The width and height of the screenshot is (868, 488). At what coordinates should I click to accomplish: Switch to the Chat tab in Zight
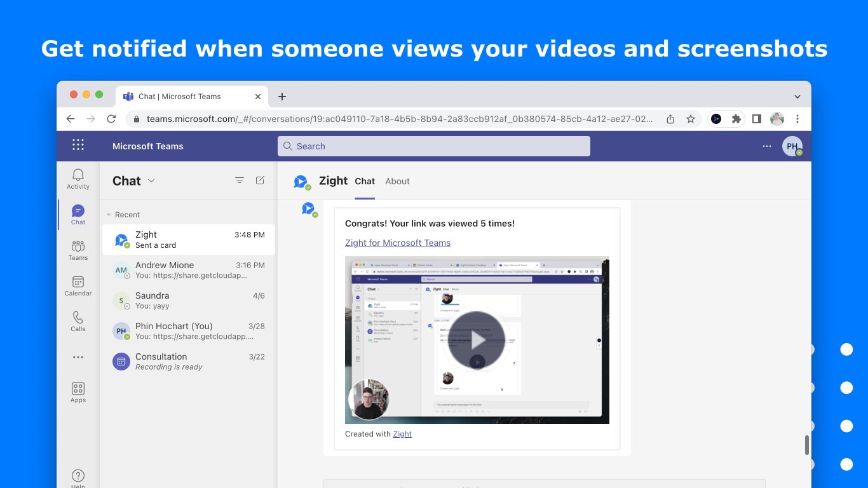point(365,181)
